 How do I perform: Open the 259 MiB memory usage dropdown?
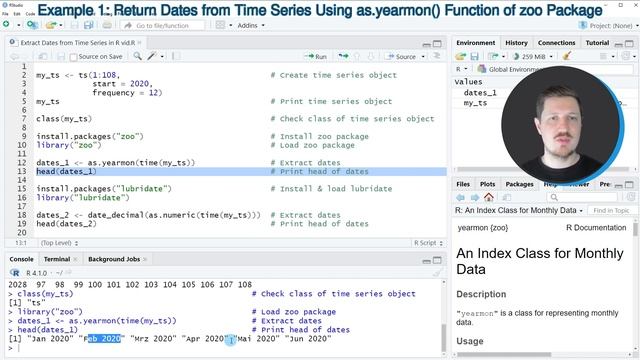point(533,56)
